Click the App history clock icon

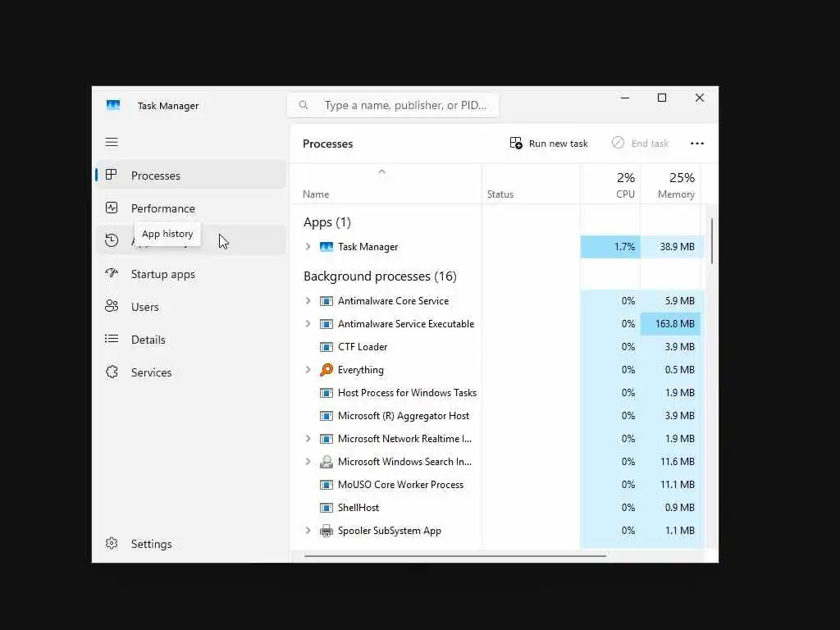(112, 240)
